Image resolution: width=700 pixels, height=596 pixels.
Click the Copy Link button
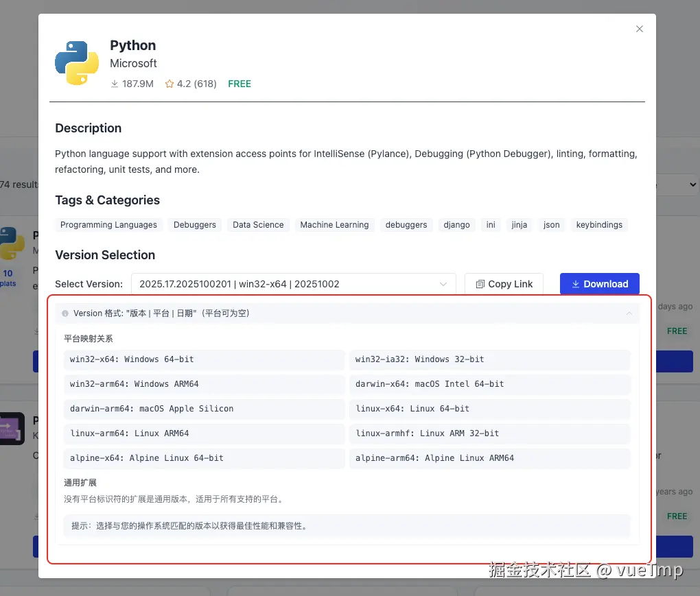504,284
